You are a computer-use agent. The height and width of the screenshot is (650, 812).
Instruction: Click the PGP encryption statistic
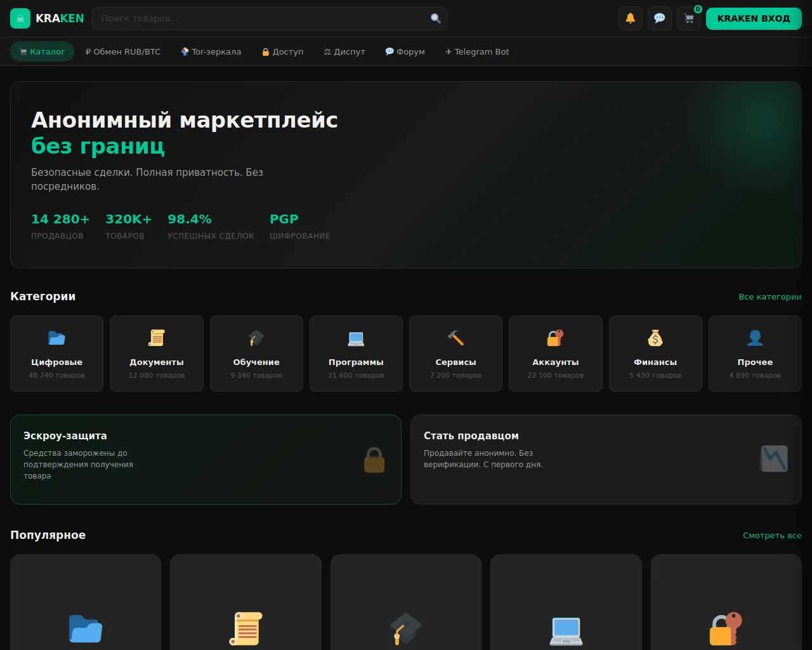[299, 226]
